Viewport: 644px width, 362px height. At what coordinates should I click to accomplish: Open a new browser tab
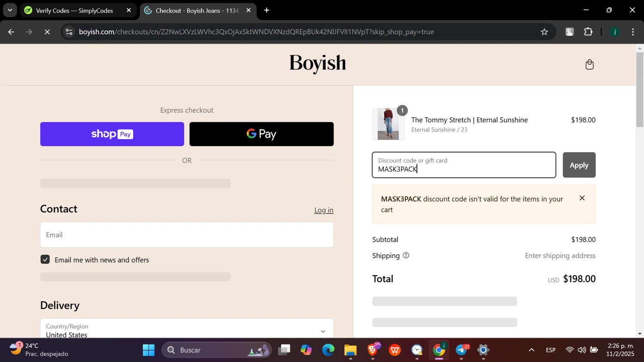(267, 10)
